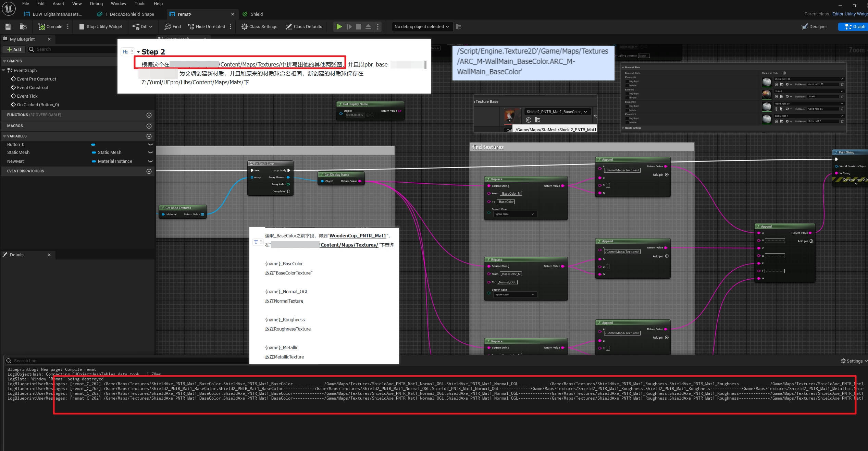
Task: Switch to Designer view
Action: pos(814,27)
